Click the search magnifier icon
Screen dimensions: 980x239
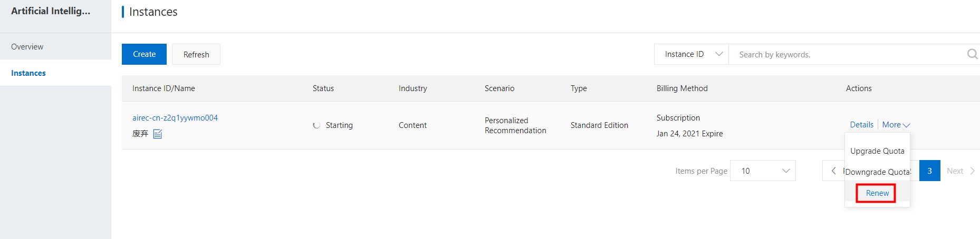[x=972, y=54]
